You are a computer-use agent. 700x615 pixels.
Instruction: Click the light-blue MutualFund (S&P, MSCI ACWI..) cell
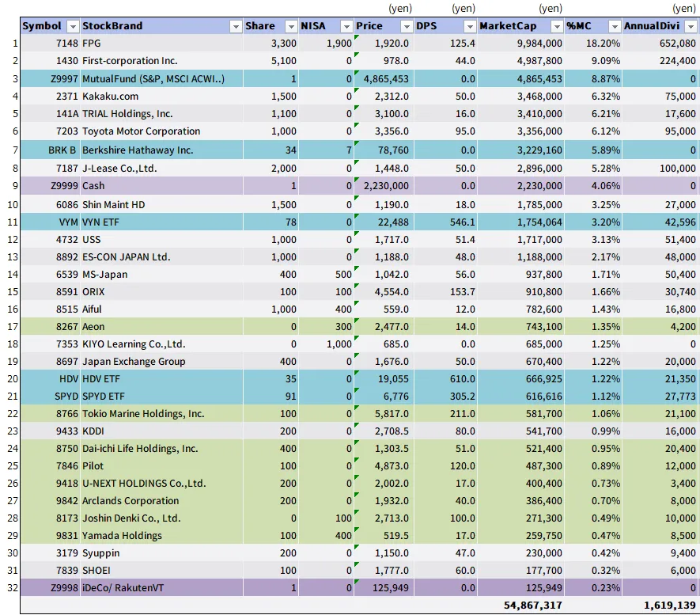click(x=153, y=79)
